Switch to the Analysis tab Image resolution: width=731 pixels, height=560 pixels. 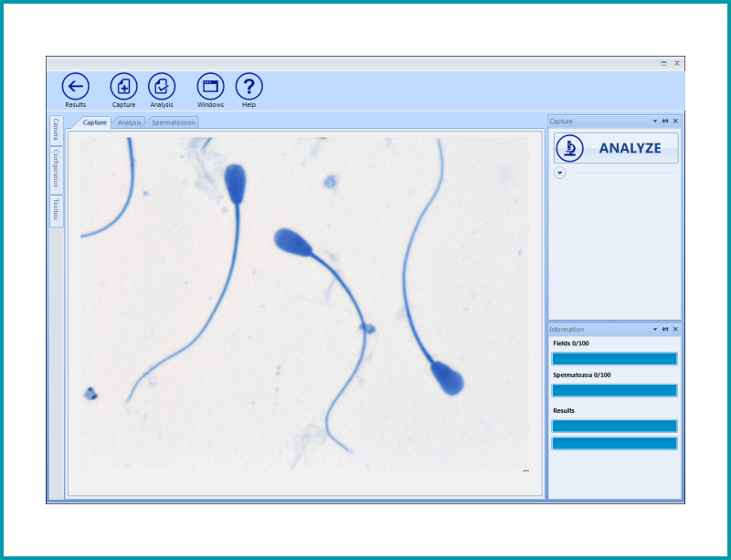129,122
